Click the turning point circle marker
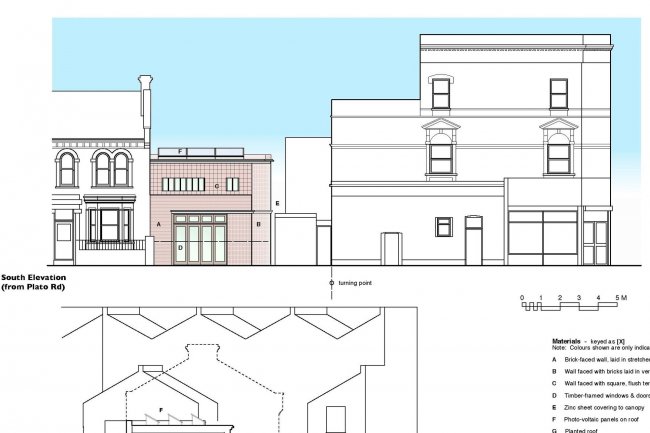 point(331,283)
